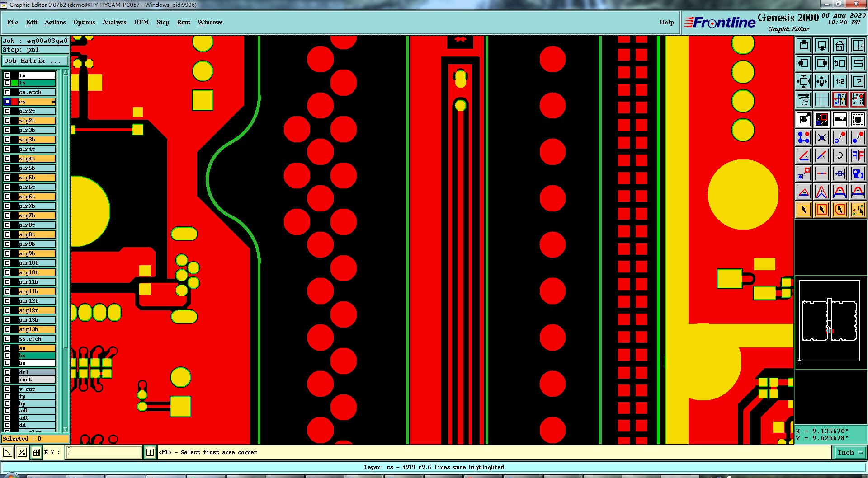This screenshot has height=478, width=868.
Task: Open the display options wrench and palette icon
Action: coord(804,99)
